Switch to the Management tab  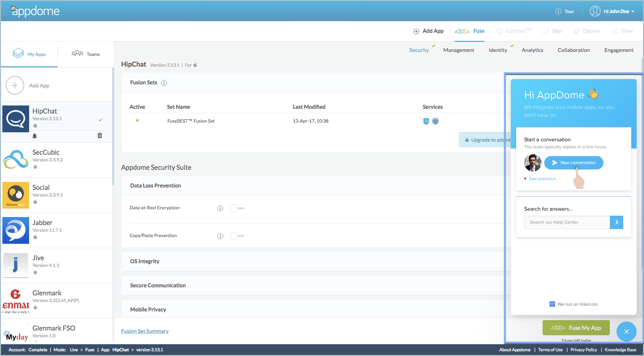point(459,50)
